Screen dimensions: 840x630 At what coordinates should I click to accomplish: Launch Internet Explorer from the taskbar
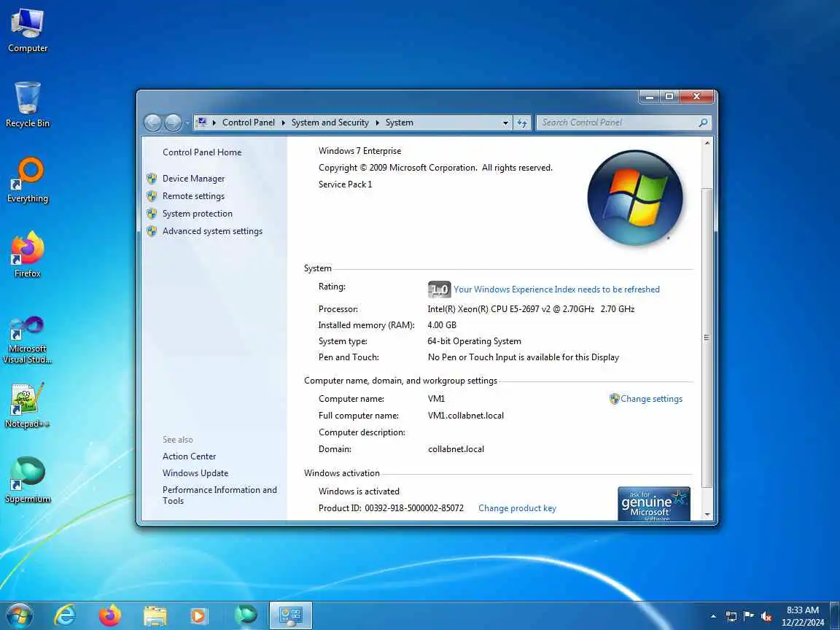click(65, 616)
